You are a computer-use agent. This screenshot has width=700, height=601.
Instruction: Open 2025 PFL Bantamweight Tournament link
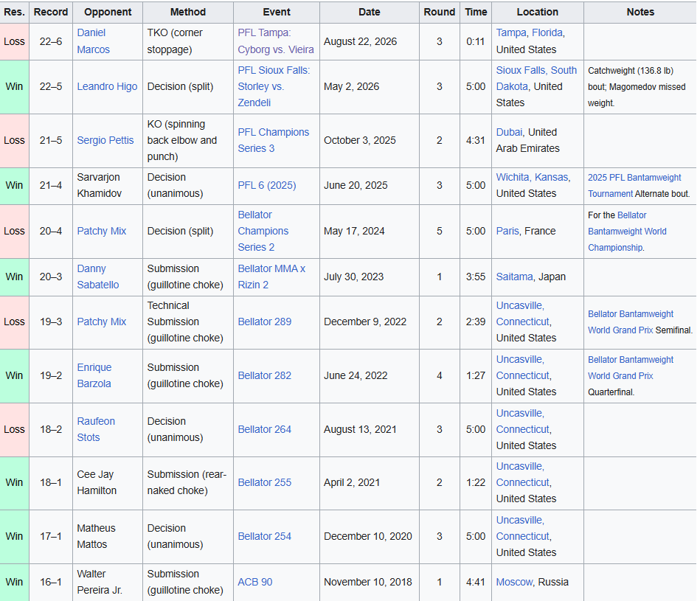[x=634, y=185]
